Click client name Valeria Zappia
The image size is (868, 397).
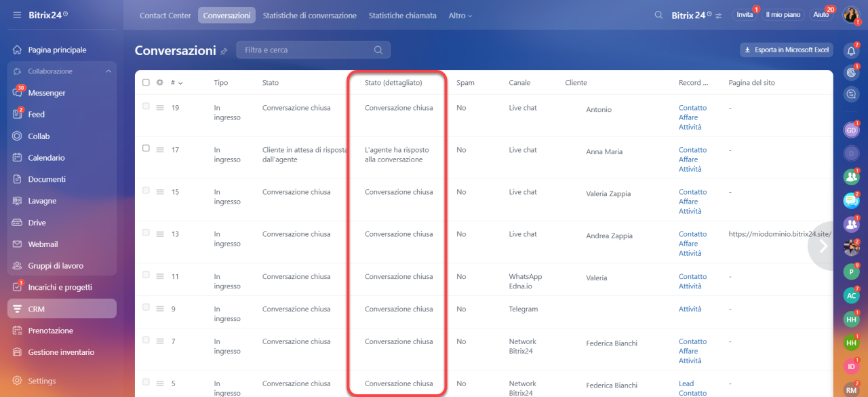[x=608, y=194]
